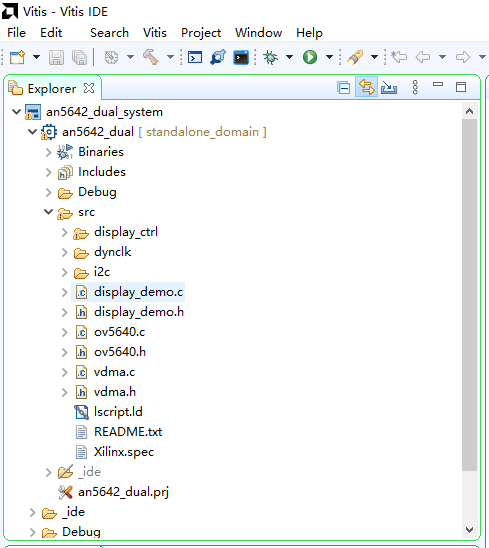This screenshot has width=489, height=548.
Task: Open the Vitis menu
Action: click(154, 33)
